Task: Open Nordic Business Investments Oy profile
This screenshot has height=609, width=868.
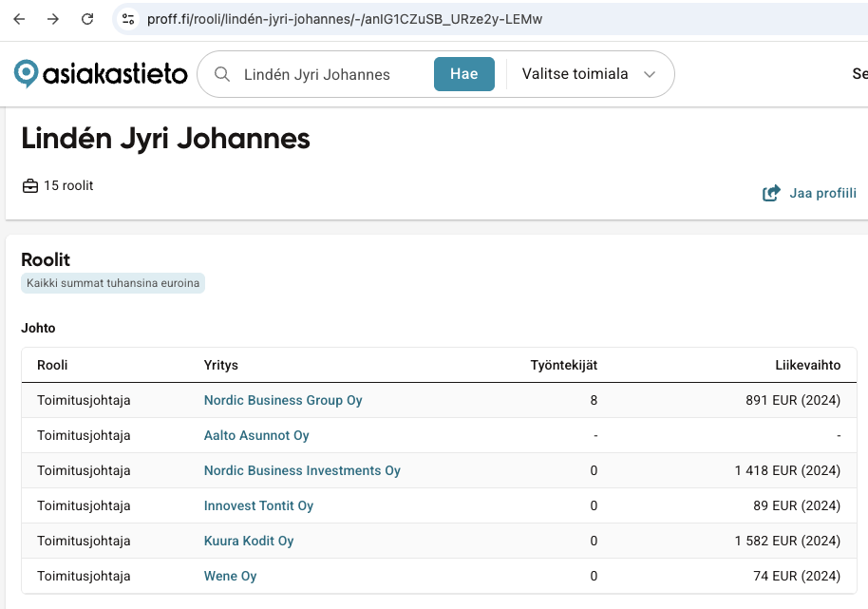Action: pos(301,470)
